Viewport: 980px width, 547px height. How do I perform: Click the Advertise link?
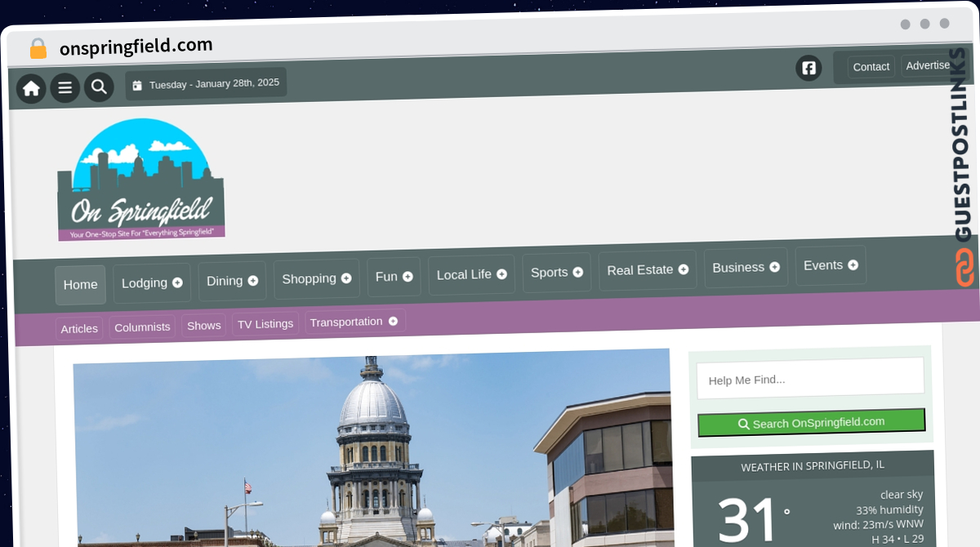point(929,65)
